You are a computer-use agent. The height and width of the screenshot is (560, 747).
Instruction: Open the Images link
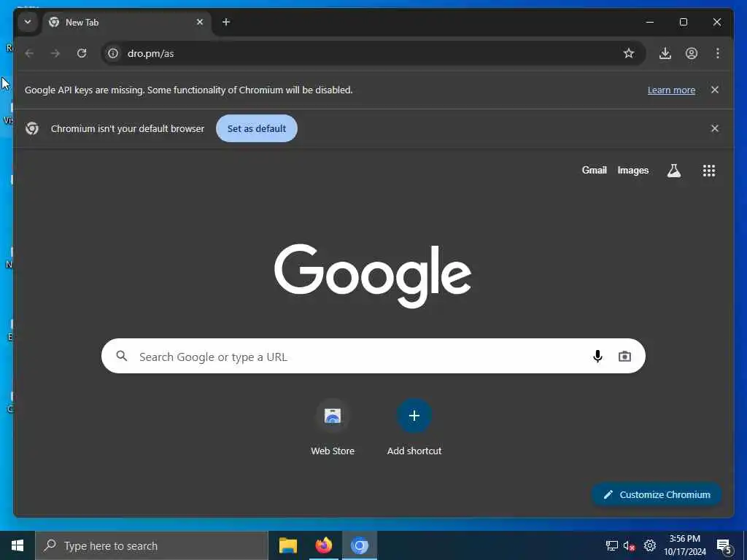click(x=632, y=171)
